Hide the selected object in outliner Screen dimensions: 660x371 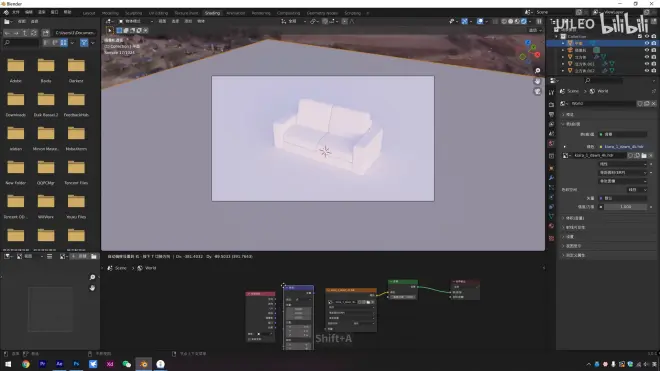pos(647,43)
